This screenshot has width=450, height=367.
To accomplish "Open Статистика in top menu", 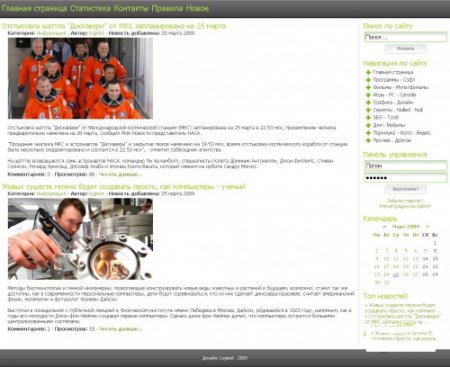I will click(x=90, y=8).
